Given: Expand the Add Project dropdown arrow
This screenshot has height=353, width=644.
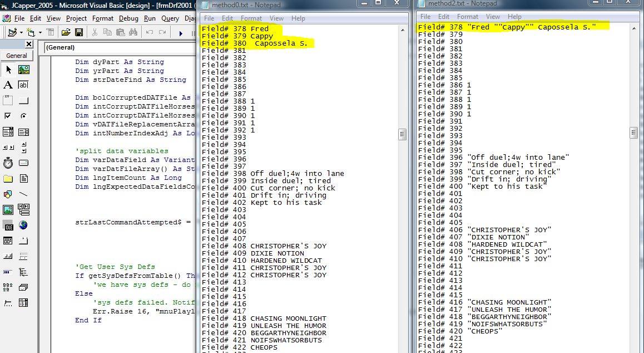Looking at the screenshot, I should coord(21,32).
